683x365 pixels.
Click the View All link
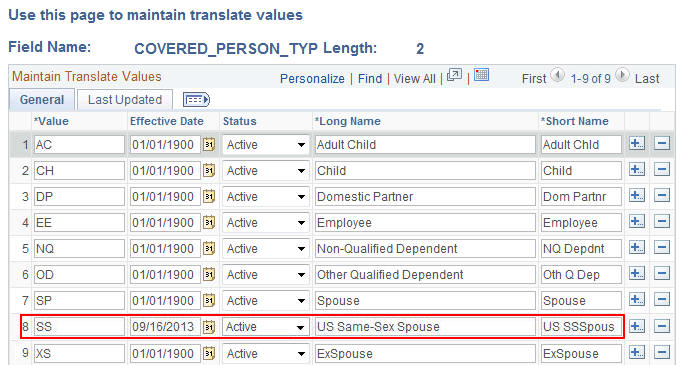click(414, 79)
